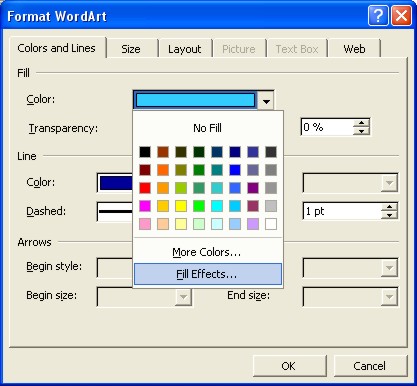Image resolution: width=417 pixels, height=386 pixels.
Task: Pick the pure blue swatch
Action: coord(235,170)
